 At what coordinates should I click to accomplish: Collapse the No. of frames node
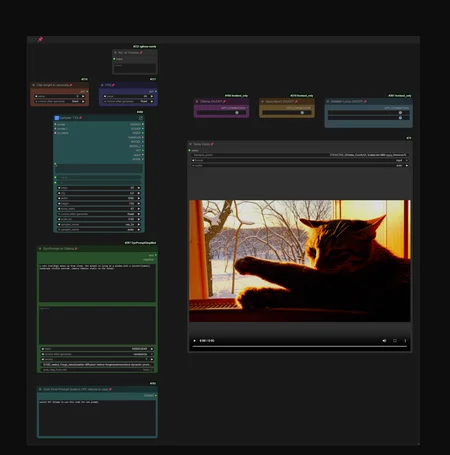click(116, 53)
